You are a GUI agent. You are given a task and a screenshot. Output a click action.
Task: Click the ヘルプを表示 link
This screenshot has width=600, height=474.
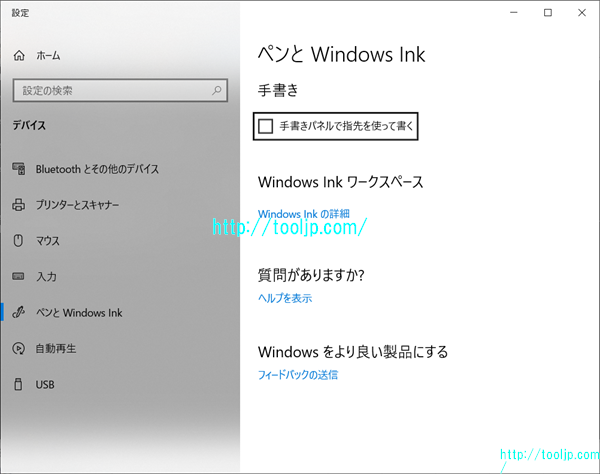point(285,298)
